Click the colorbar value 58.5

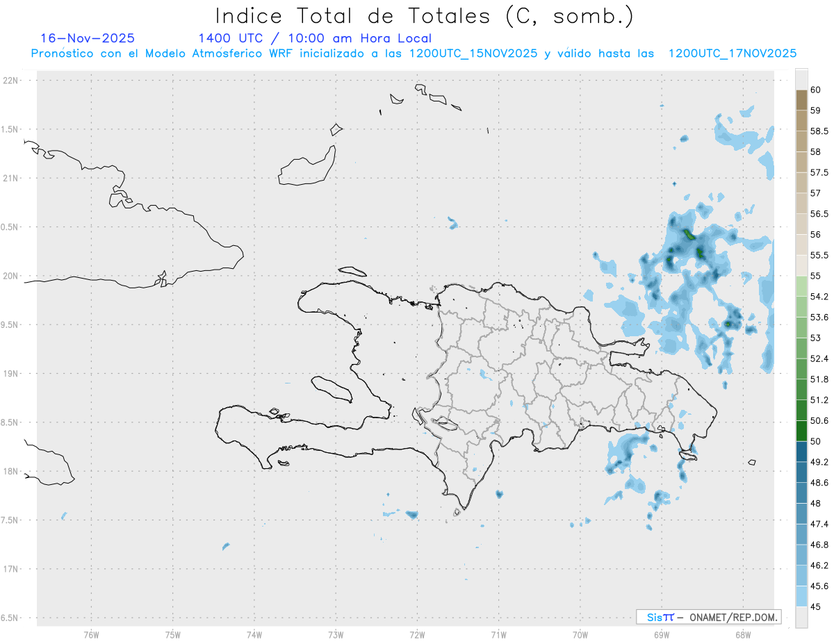pos(819,131)
